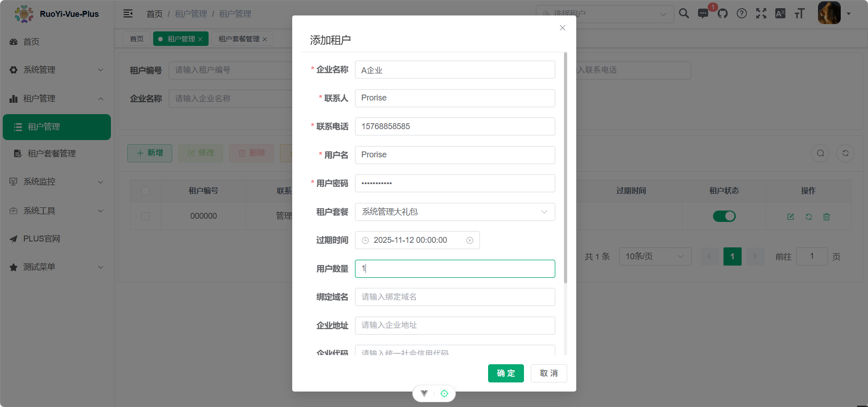The image size is (868, 407).
Task: Open the 租户套餐 dropdown
Action: pyautogui.click(x=454, y=212)
